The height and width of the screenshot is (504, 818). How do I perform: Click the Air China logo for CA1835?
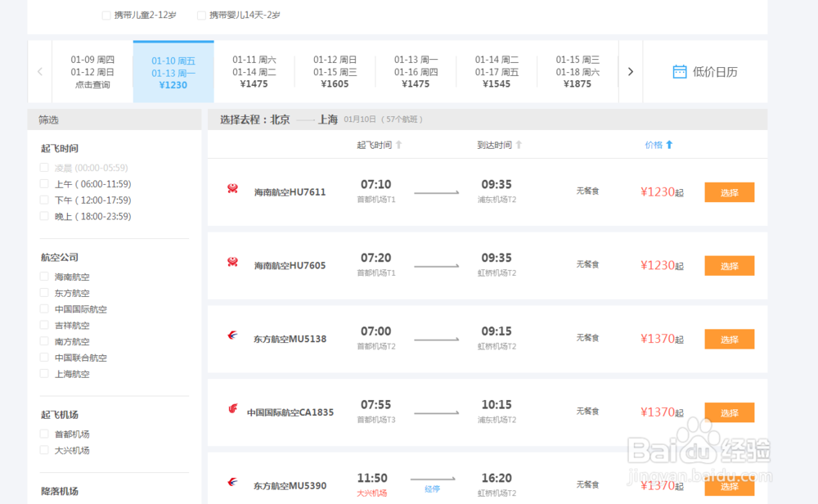click(x=232, y=409)
